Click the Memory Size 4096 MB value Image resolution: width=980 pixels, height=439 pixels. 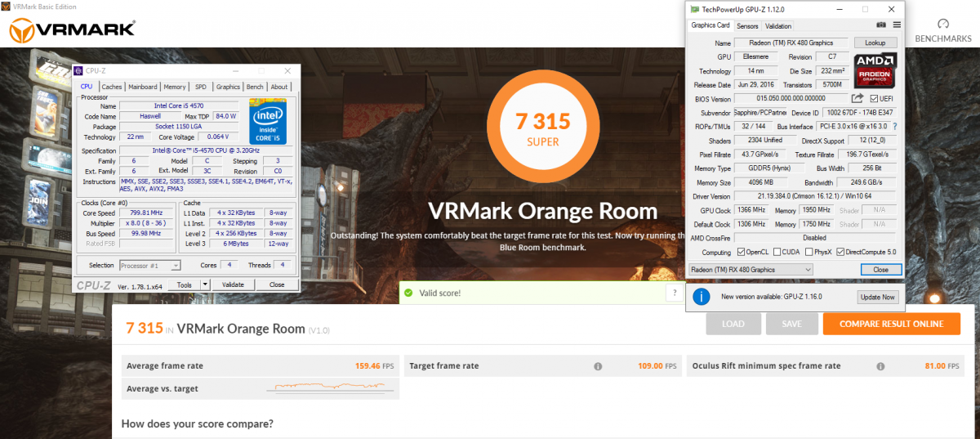[x=762, y=182]
